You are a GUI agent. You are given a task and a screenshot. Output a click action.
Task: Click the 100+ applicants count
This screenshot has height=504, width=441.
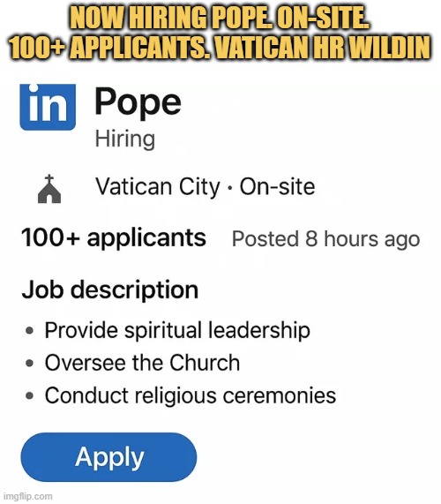pyautogui.click(x=114, y=237)
